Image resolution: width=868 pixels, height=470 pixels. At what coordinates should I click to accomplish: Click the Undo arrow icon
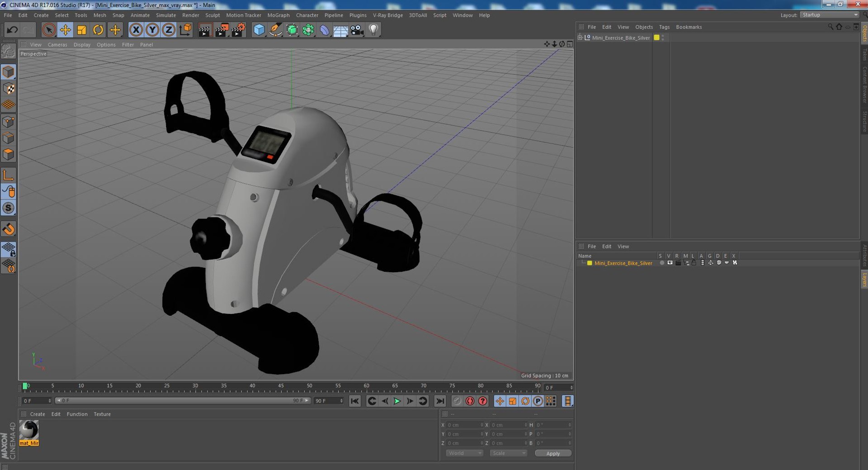coord(12,30)
